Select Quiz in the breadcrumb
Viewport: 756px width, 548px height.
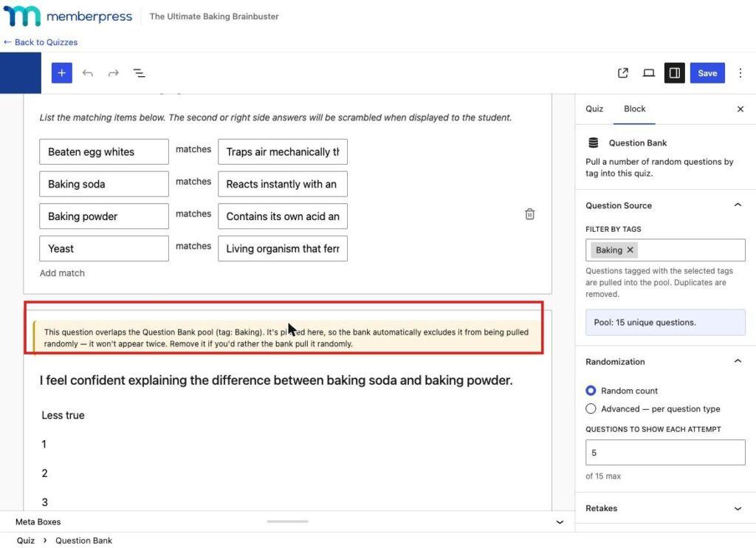pos(26,541)
